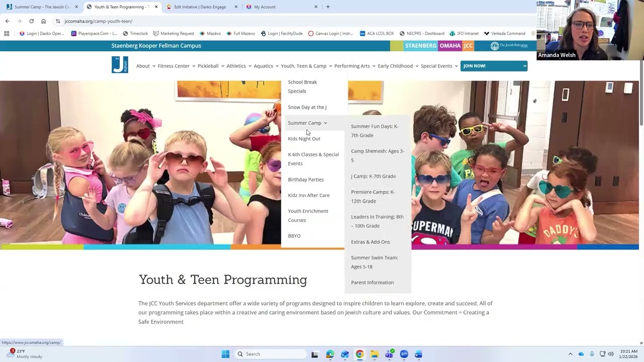Open the Canvas Login bookmark

pos(331,34)
